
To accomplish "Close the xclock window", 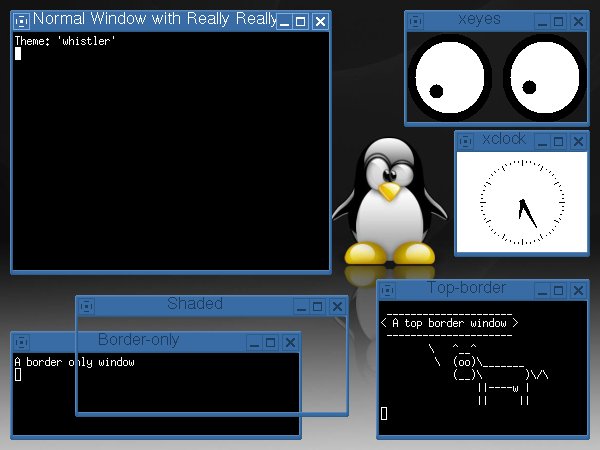I will click(578, 141).
